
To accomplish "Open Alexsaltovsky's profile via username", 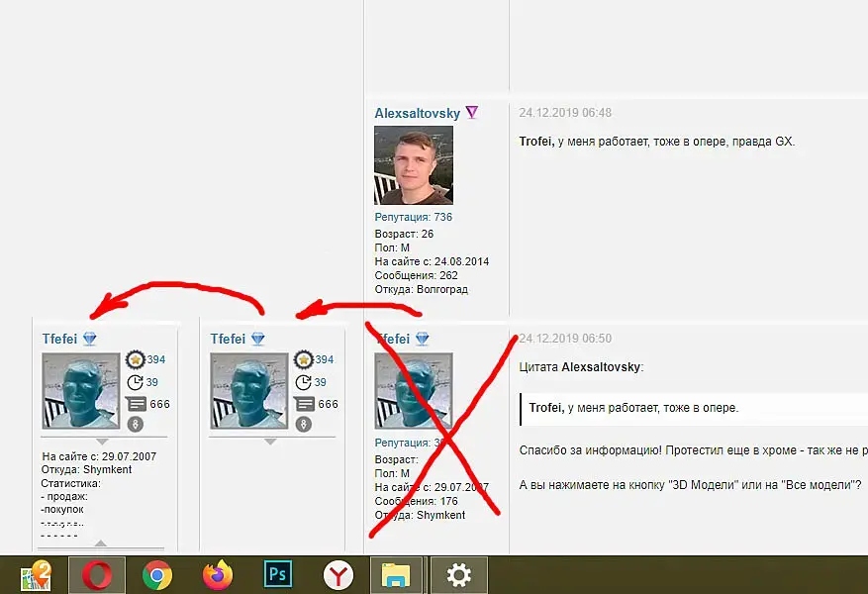I will tap(418, 113).
